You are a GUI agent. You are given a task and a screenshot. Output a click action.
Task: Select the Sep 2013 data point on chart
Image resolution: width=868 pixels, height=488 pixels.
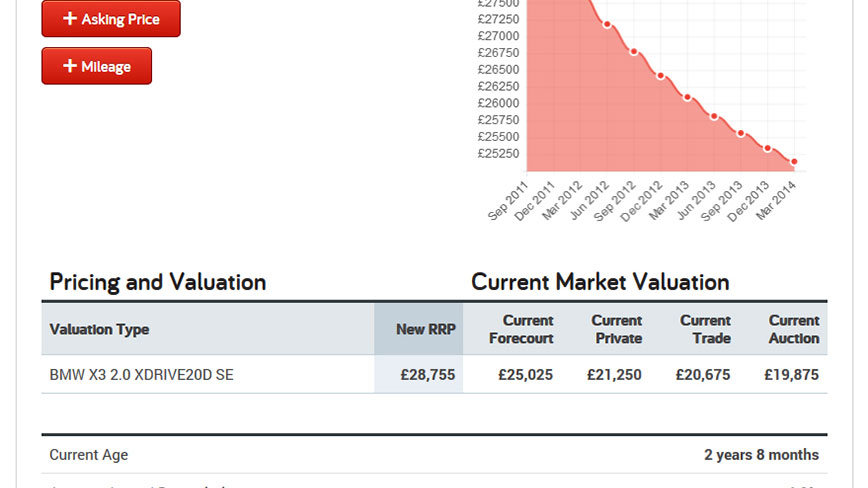[x=741, y=133]
